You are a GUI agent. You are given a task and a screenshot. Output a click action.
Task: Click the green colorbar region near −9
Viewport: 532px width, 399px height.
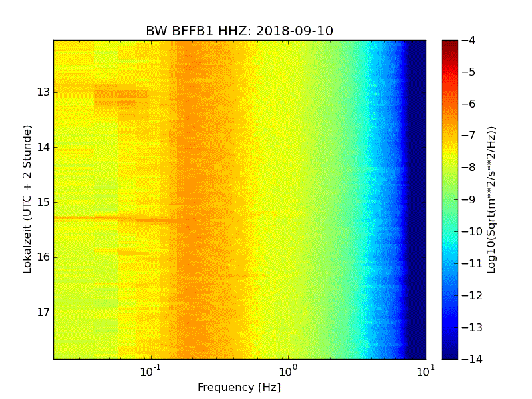point(450,199)
